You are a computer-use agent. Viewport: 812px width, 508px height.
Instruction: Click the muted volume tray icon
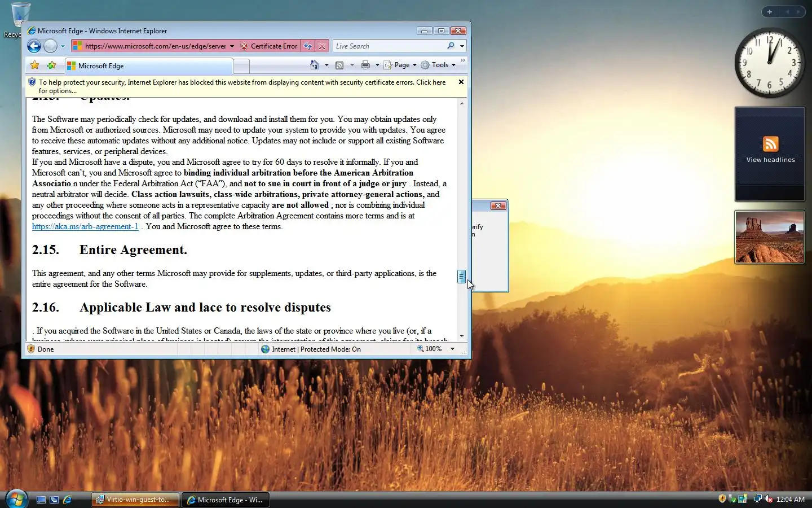(769, 499)
